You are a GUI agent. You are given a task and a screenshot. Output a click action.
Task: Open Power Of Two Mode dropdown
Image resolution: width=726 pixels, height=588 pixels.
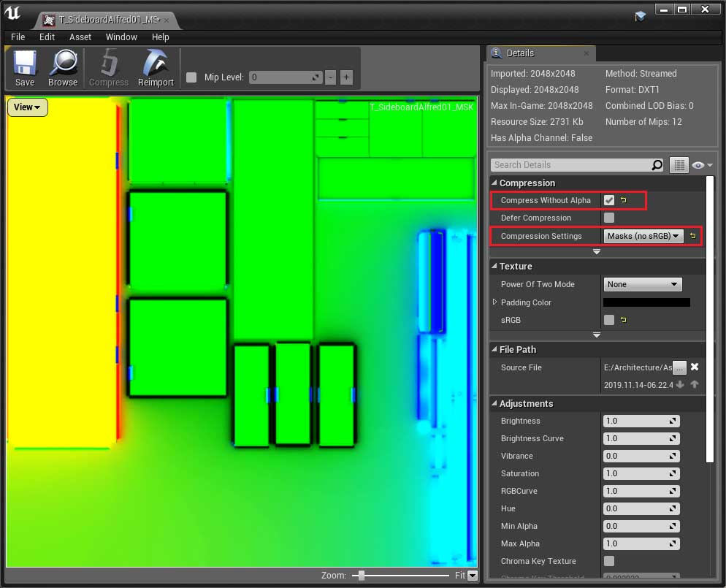coord(643,284)
